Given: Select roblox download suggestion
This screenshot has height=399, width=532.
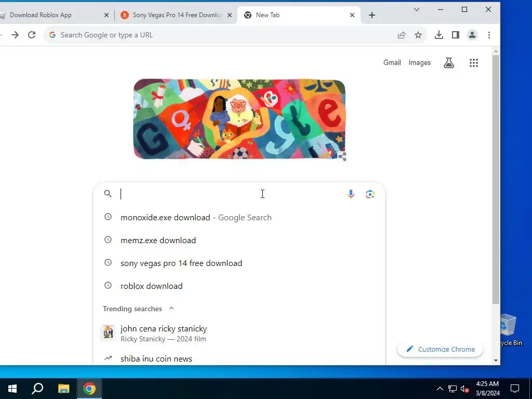Looking at the screenshot, I should click(x=239, y=286).
